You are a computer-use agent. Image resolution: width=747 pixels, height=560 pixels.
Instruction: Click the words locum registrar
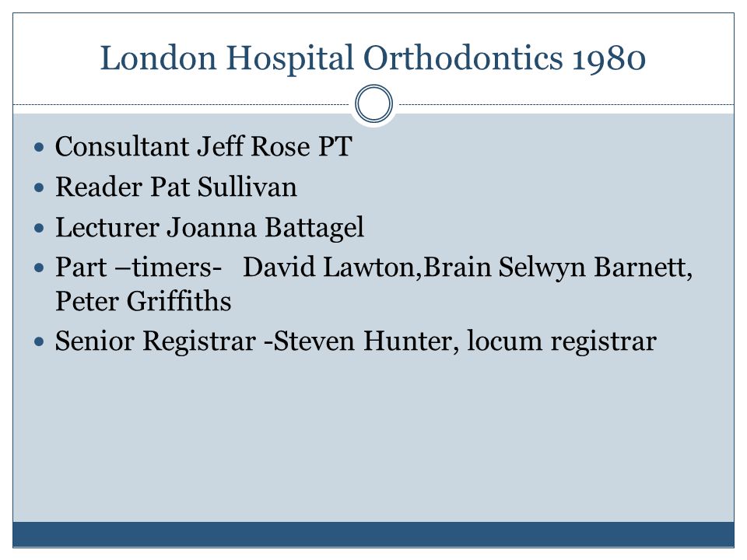point(562,342)
